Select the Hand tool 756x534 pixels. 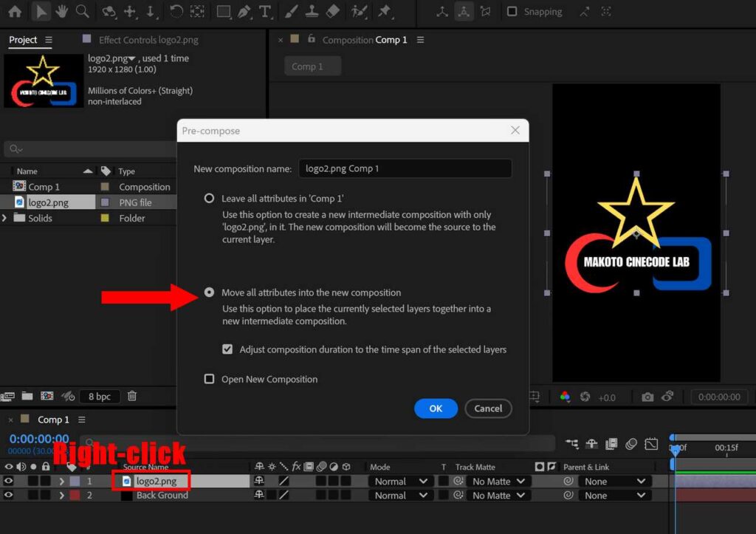61,12
